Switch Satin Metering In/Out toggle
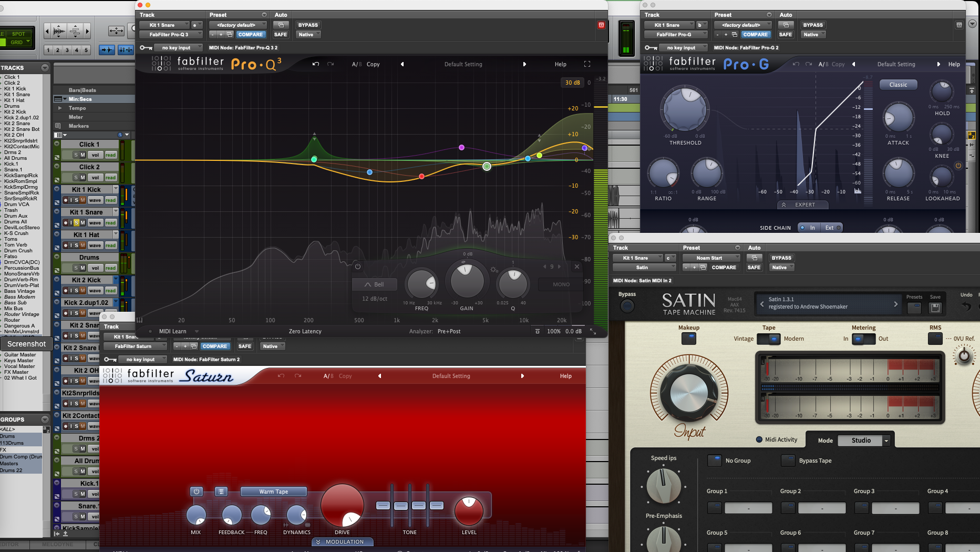Viewport: 980px width, 552px height. [863, 339]
